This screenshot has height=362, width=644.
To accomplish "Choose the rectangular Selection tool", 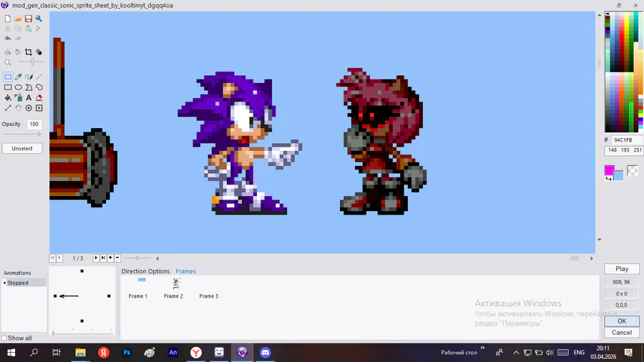I will coord(8,77).
